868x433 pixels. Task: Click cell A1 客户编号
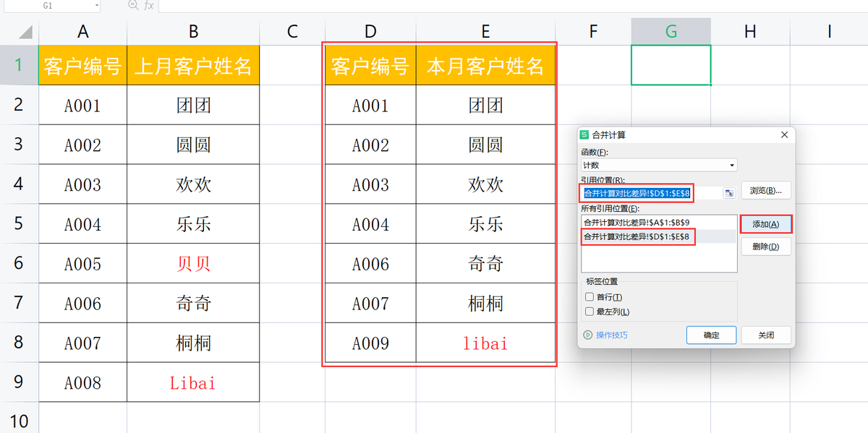click(x=83, y=66)
